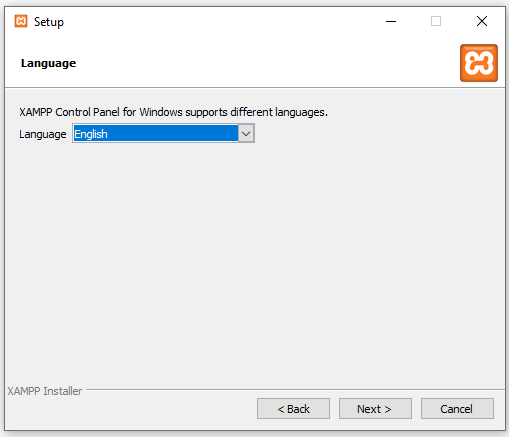Minimize the Setup window
This screenshot has height=437, width=509.
pyautogui.click(x=391, y=21)
